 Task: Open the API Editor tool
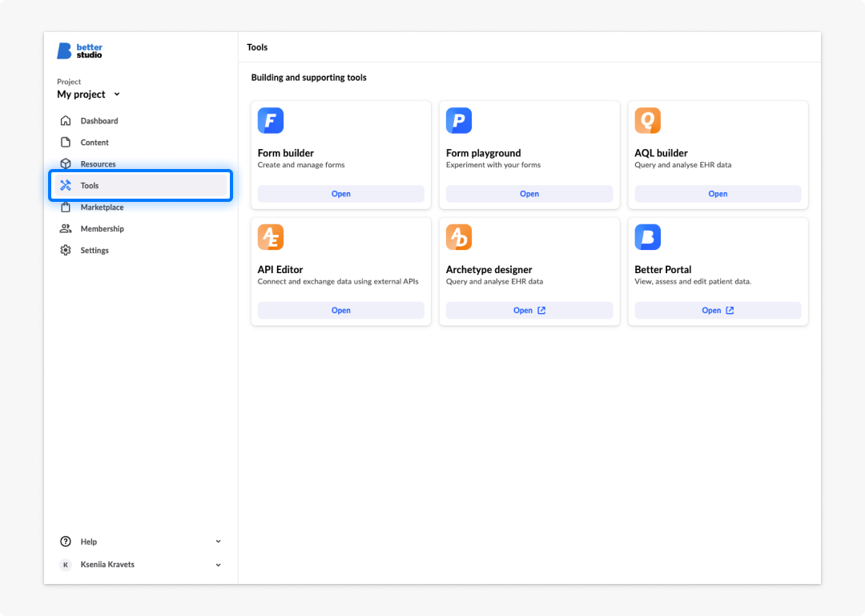tap(341, 310)
